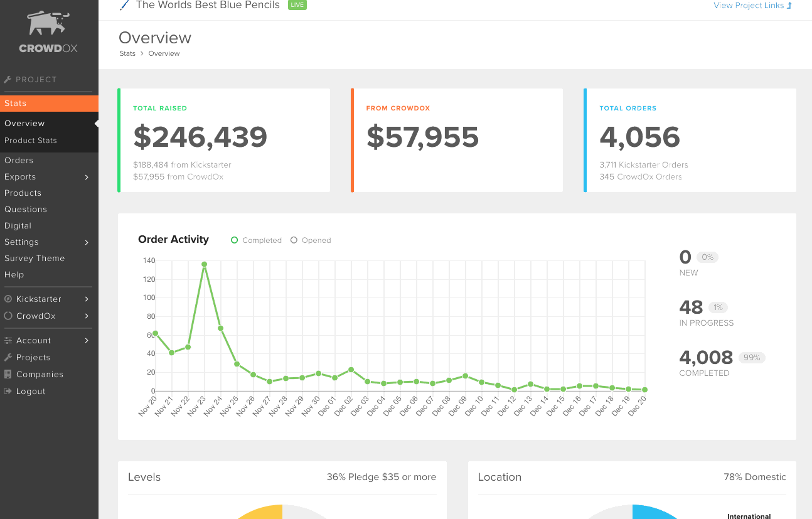The image size is (812, 519).
Task: Click the Projects wrench icon
Action: [x=8, y=357]
